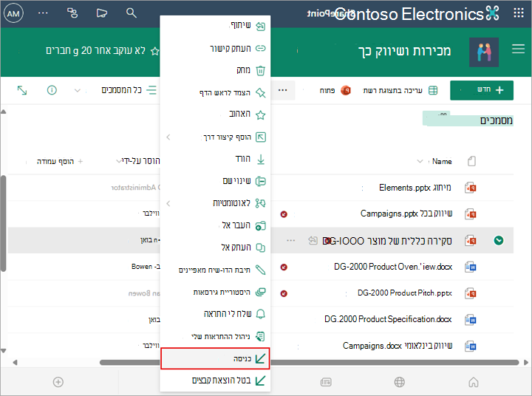Click the פתוח open button with PowerPoint icon

pos(335,90)
